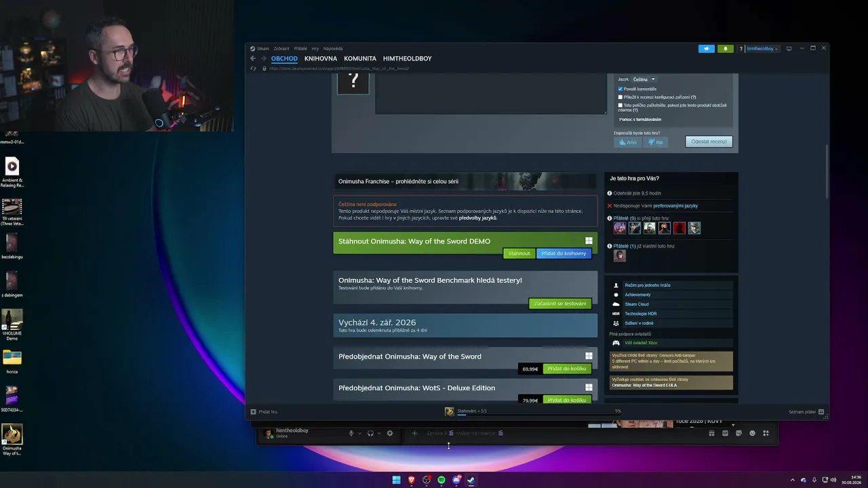Open the preferovanými jazyky link
Image resolution: width=868 pixels, height=488 pixels.
tap(675, 205)
